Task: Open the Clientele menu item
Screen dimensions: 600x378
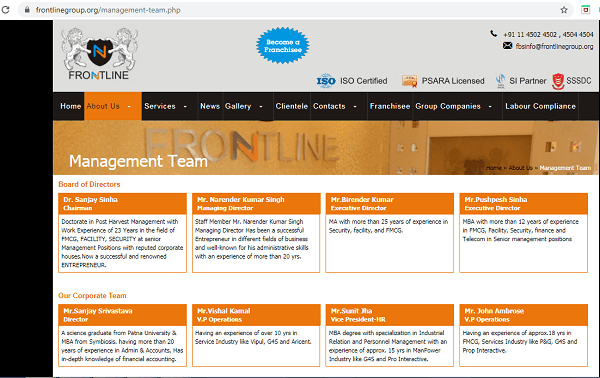Action: 292,106
